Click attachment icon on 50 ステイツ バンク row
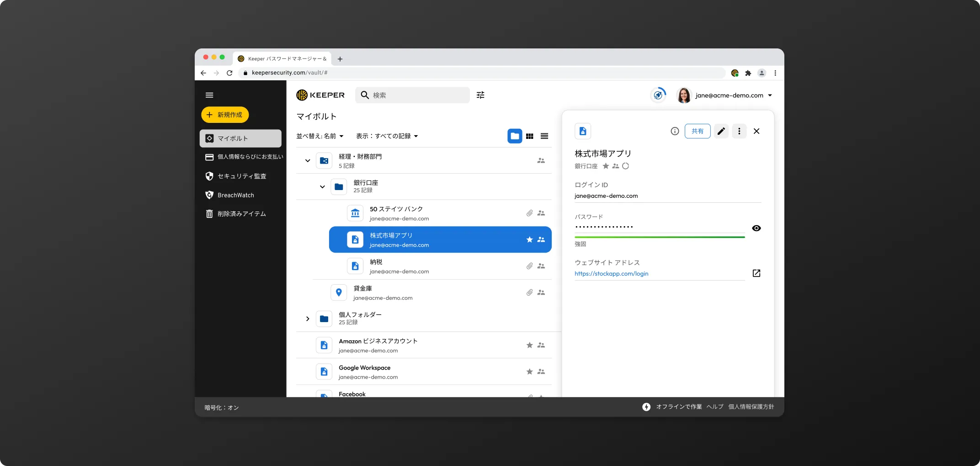Viewport: 980px width, 466px height. [x=529, y=213]
